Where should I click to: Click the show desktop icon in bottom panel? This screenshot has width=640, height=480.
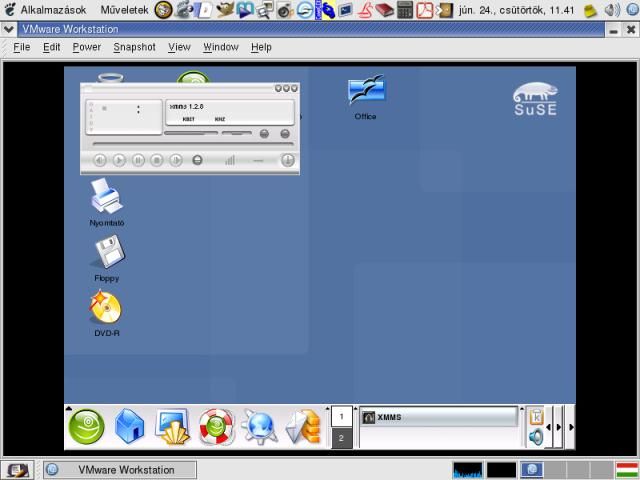coord(17,470)
